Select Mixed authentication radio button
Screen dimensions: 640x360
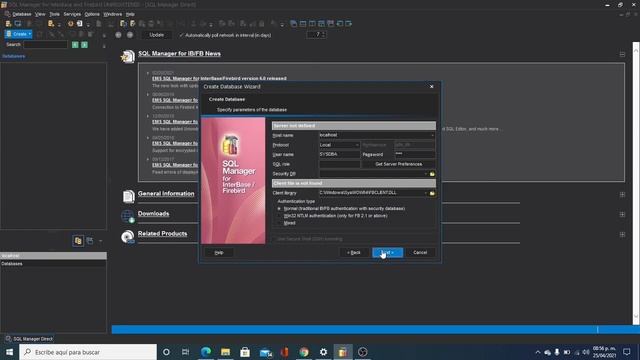(x=279, y=223)
